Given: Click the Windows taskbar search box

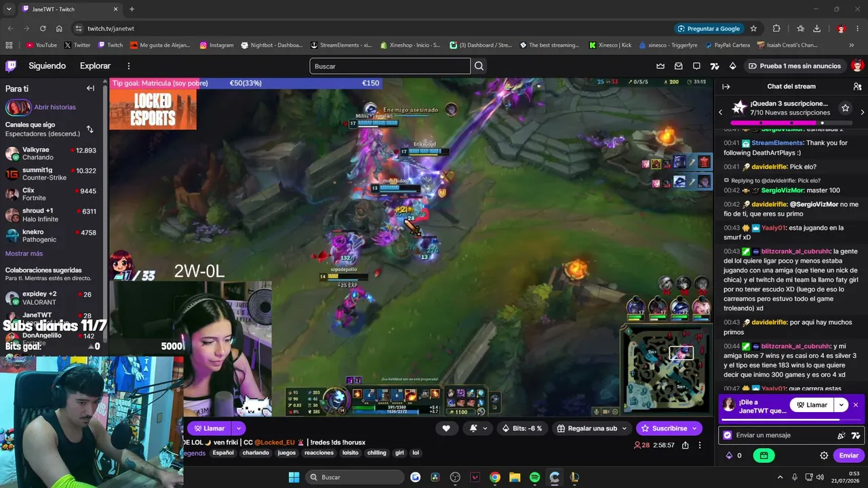Looking at the screenshot, I should (x=355, y=477).
